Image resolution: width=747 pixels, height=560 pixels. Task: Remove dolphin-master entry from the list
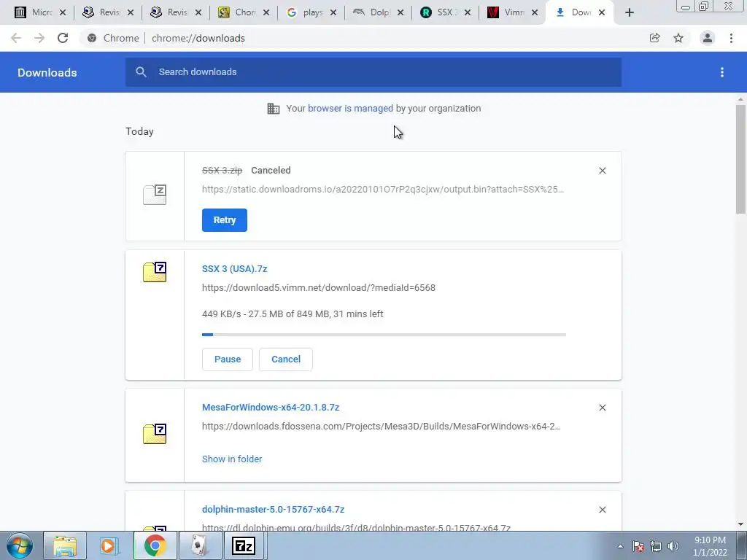click(x=602, y=510)
